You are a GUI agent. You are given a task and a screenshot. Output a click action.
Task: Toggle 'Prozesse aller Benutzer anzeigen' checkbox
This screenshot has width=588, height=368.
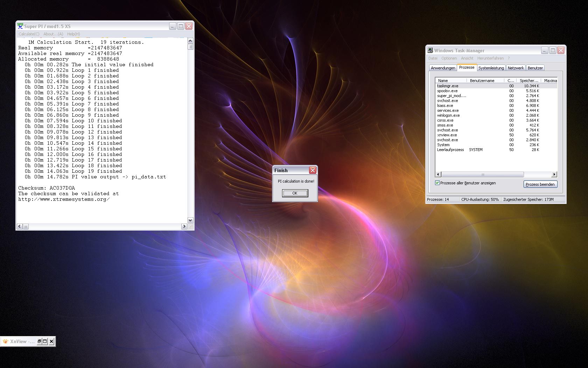[437, 183]
